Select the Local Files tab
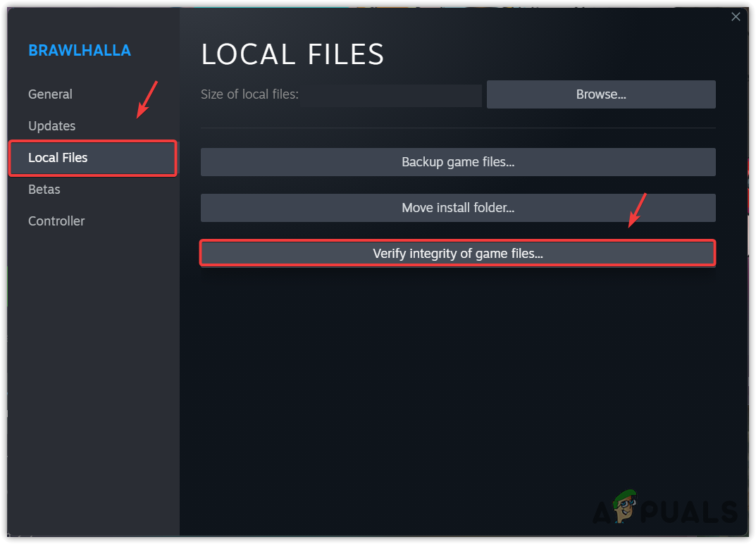756x544 pixels. (93, 158)
